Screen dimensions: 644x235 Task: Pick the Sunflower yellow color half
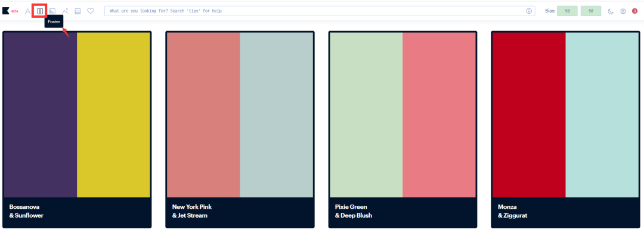(x=113, y=115)
